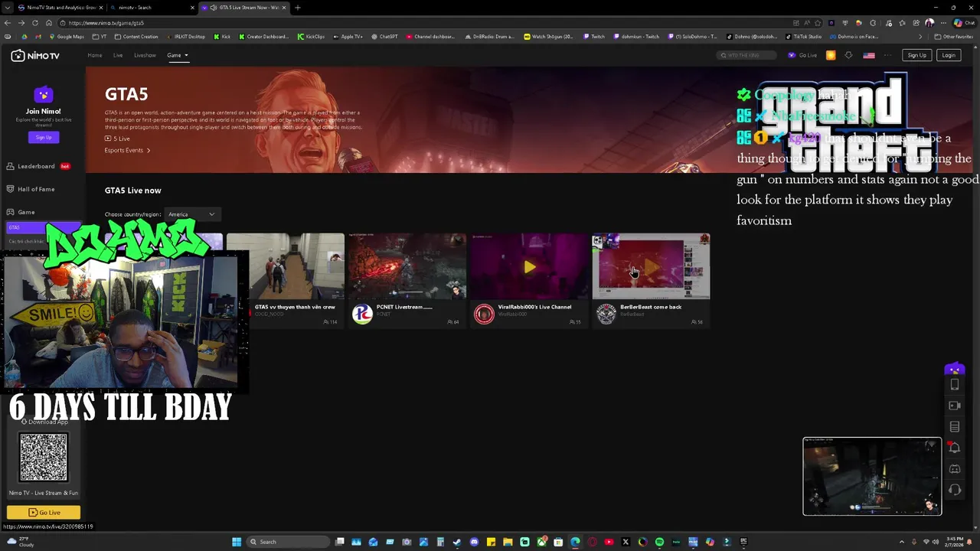Open GTA5 vv thuyen thanh vien crew stream

(x=285, y=266)
